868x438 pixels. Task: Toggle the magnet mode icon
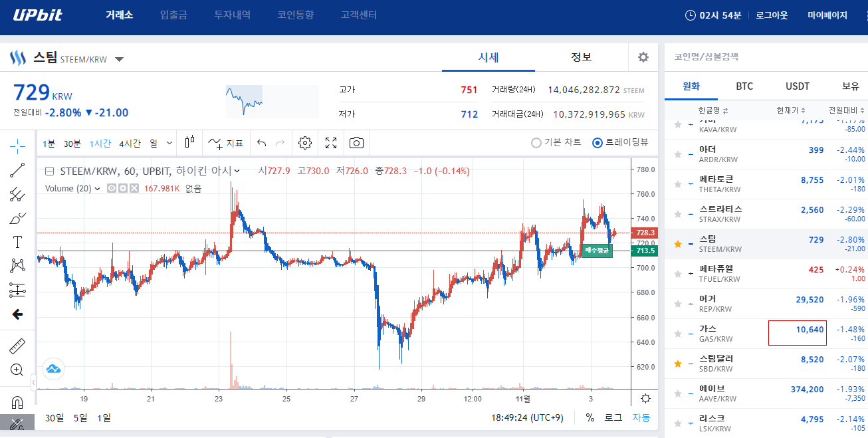point(17,401)
